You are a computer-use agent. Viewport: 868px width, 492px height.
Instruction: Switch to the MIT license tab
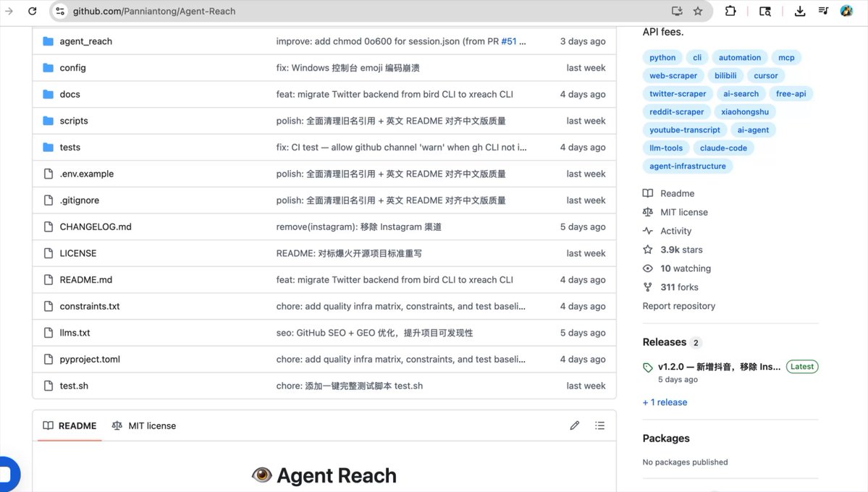(x=144, y=426)
